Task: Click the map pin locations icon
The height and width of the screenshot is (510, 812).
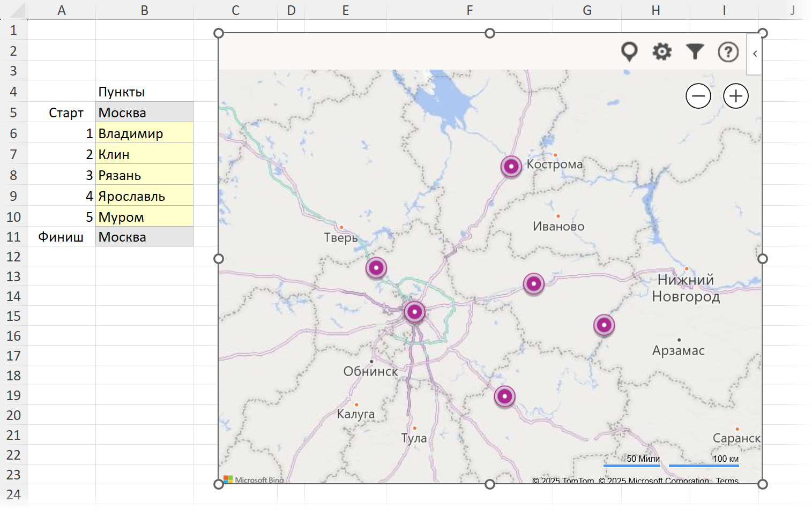Action: 629,52
